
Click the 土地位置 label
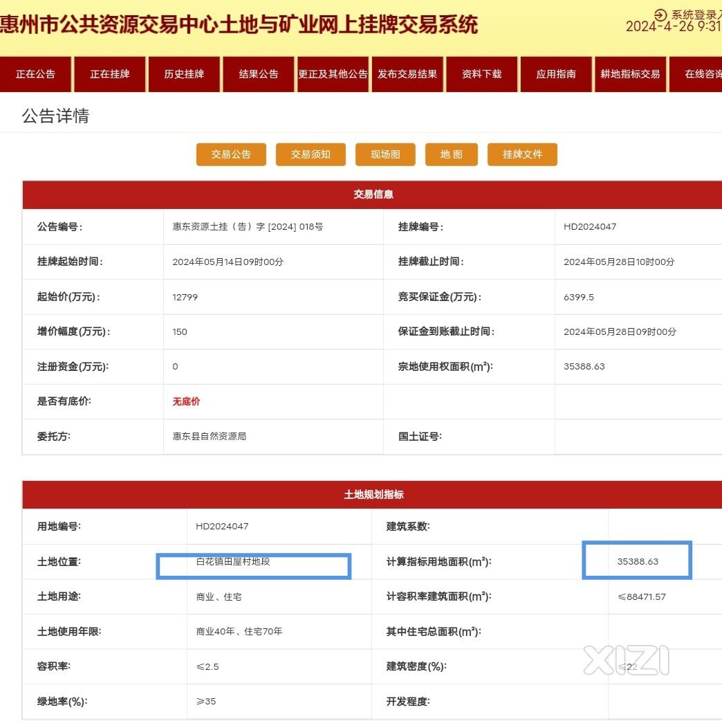pyautogui.click(x=59, y=562)
